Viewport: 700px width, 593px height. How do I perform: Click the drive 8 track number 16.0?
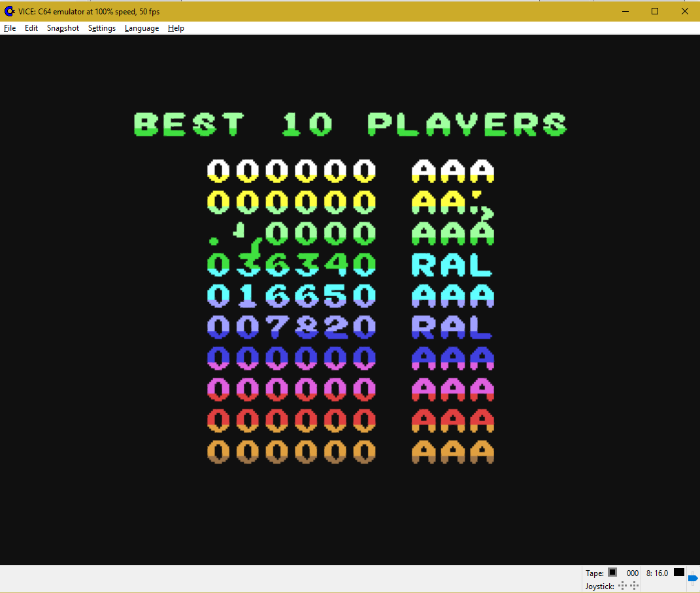[657, 573]
